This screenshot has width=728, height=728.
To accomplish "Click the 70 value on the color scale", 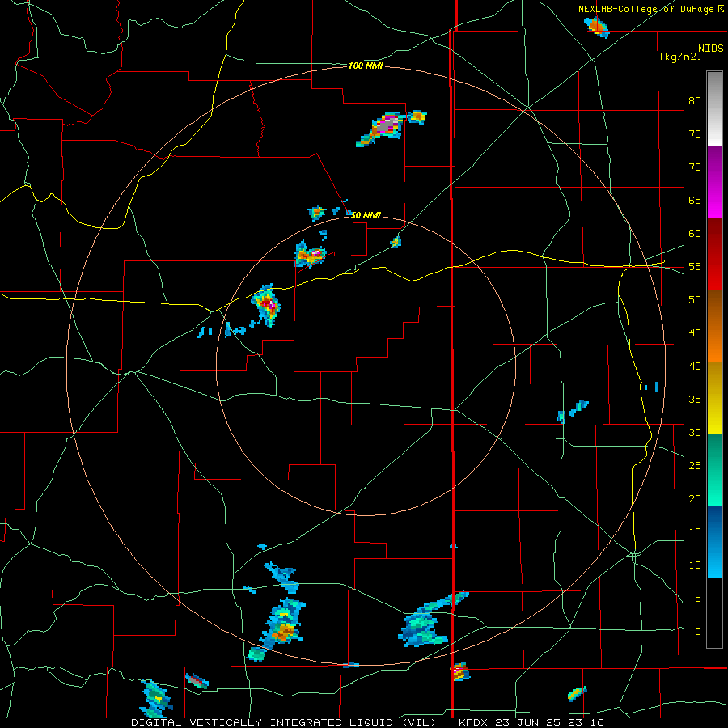I will click(x=695, y=167).
